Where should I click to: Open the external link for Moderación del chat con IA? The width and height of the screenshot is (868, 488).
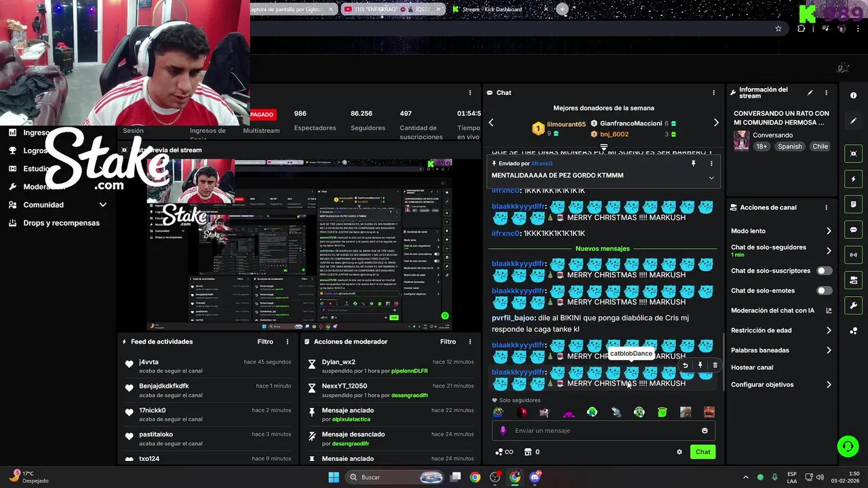[829, 310]
